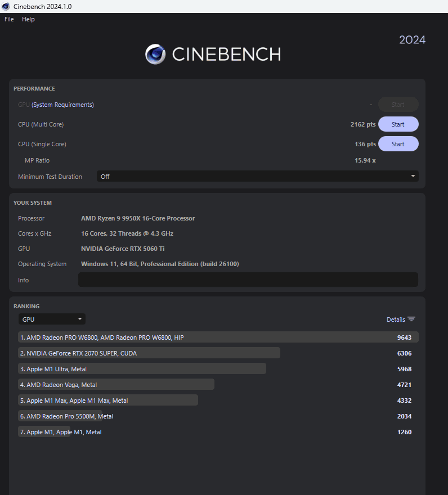Toggle the ranking Details view

[401, 319]
